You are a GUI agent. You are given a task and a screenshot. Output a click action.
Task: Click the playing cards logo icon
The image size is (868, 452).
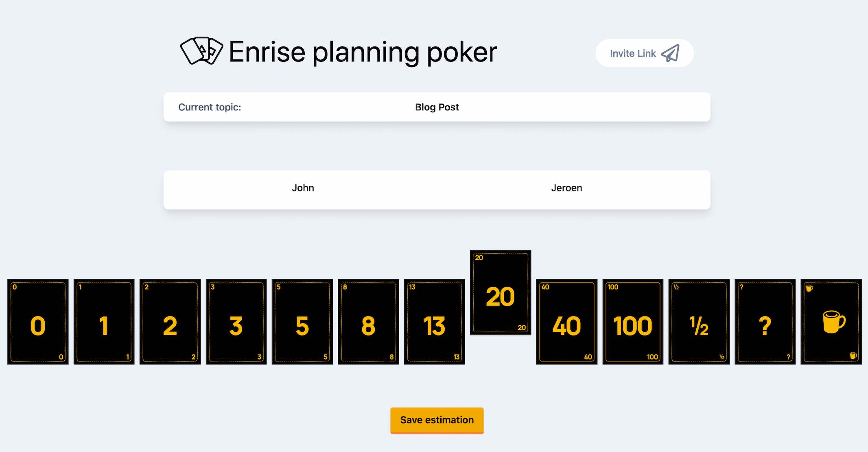click(x=201, y=51)
